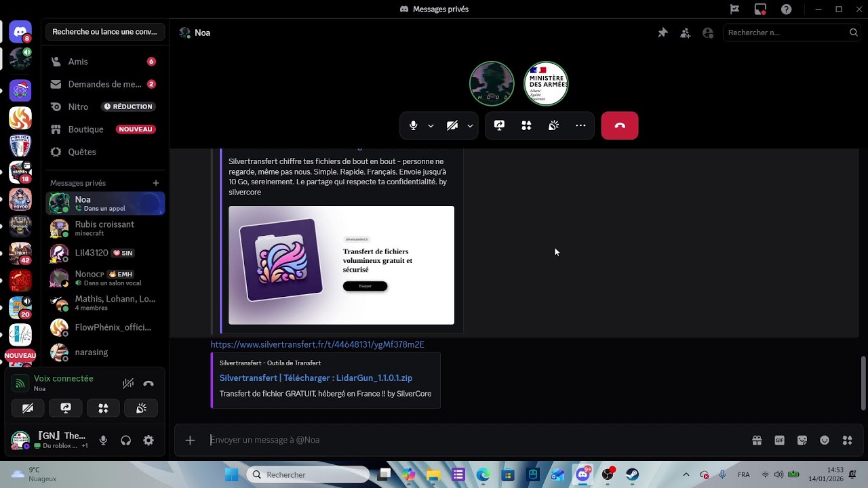Open user settings gear icon
The width and height of the screenshot is (868, 488).
149,441
